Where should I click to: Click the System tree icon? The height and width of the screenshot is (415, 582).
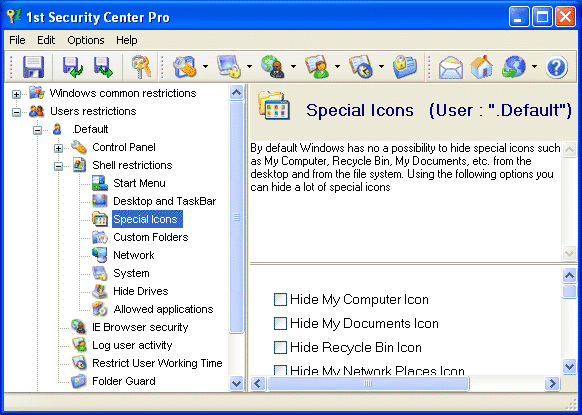pyautogui.click(x=100, y=273)
